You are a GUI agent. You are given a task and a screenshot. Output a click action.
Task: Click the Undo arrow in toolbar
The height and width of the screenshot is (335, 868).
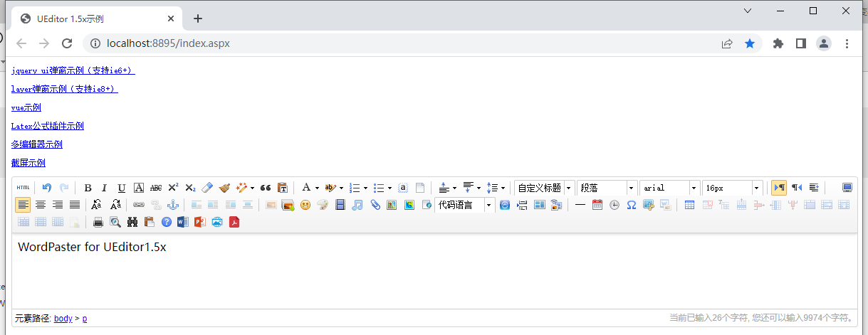(x=47, y=188)
